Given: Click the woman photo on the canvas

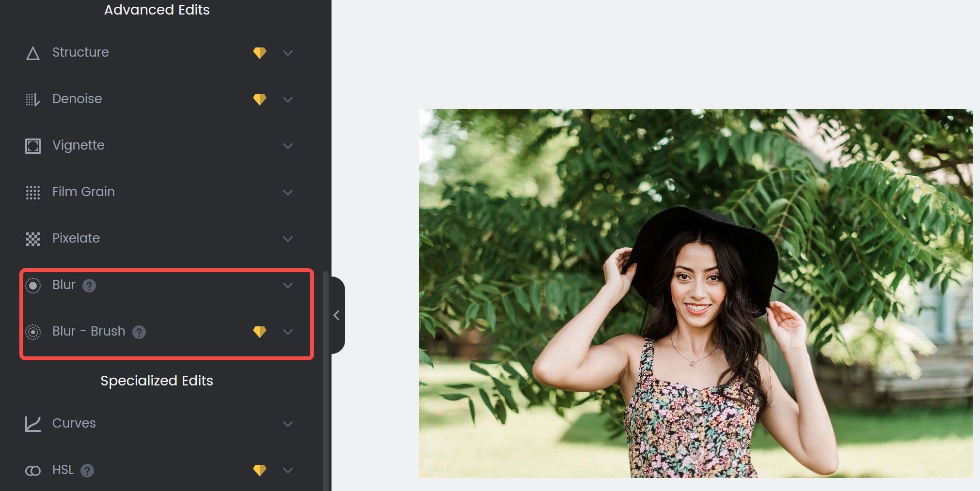Looking at the screenshot, I should click(x=695, y=293).
